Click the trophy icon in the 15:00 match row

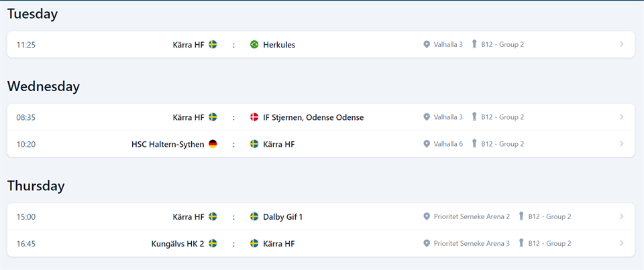pyautogui.click(x=521, y=217)
